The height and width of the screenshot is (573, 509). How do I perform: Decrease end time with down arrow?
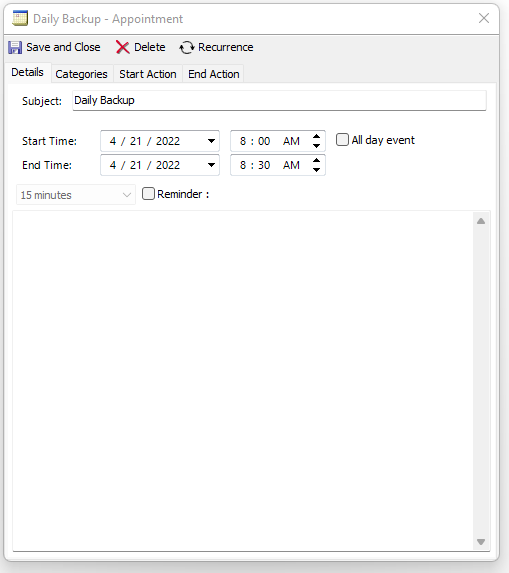click(316, 170)
